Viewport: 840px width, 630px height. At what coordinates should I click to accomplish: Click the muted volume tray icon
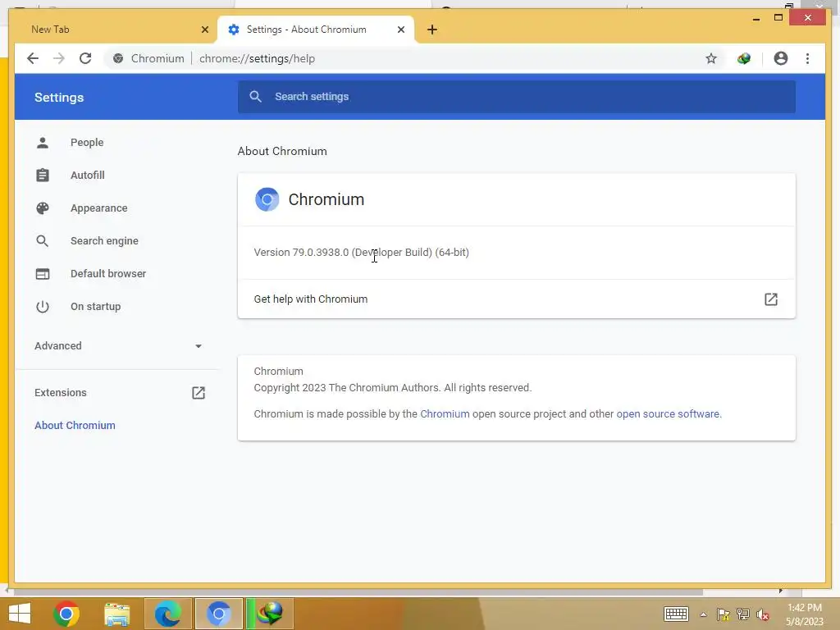click(762, 614)
